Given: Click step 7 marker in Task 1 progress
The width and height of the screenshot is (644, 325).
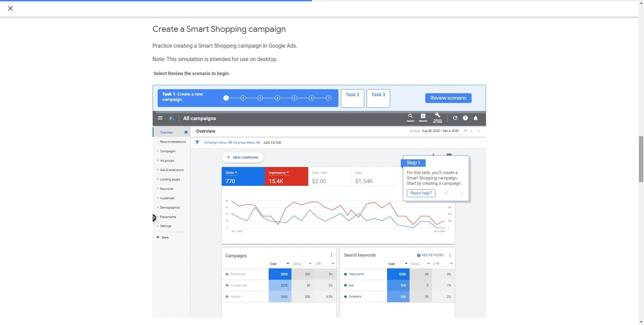Looking at the screenshot, I should (x=329, y=98).
